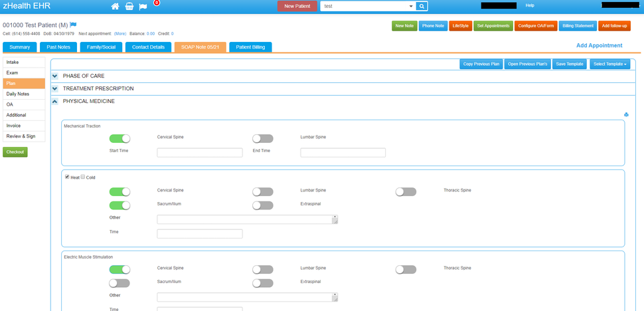Switch to Family/Social tab
The width and height of the screenshot is (644, 311).
(101, 47)
